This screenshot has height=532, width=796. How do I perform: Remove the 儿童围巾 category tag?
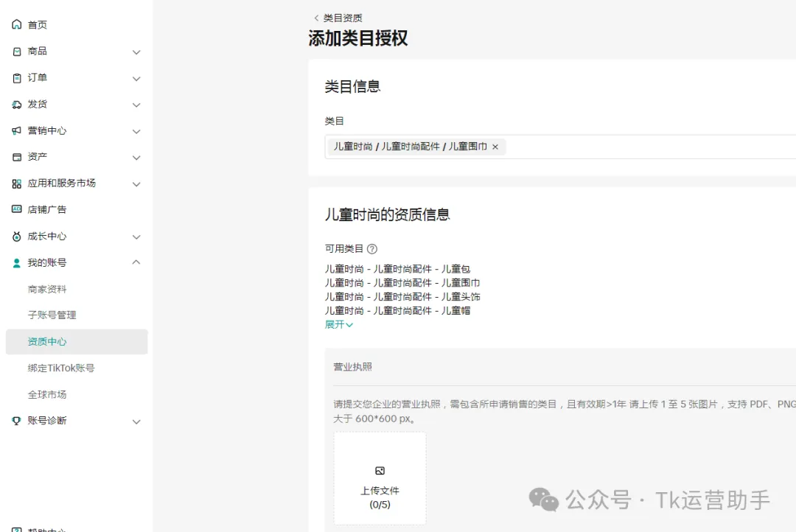click(x=495, y=147)
